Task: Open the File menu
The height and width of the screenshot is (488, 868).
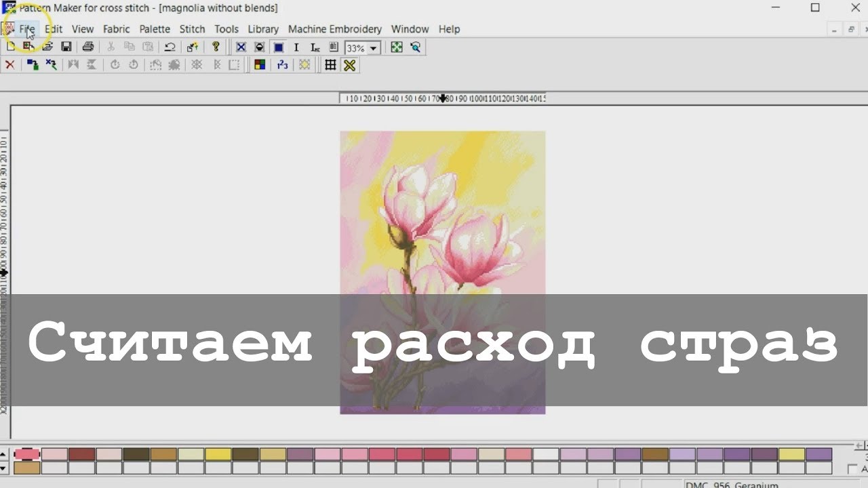Action: pos(27,29)
